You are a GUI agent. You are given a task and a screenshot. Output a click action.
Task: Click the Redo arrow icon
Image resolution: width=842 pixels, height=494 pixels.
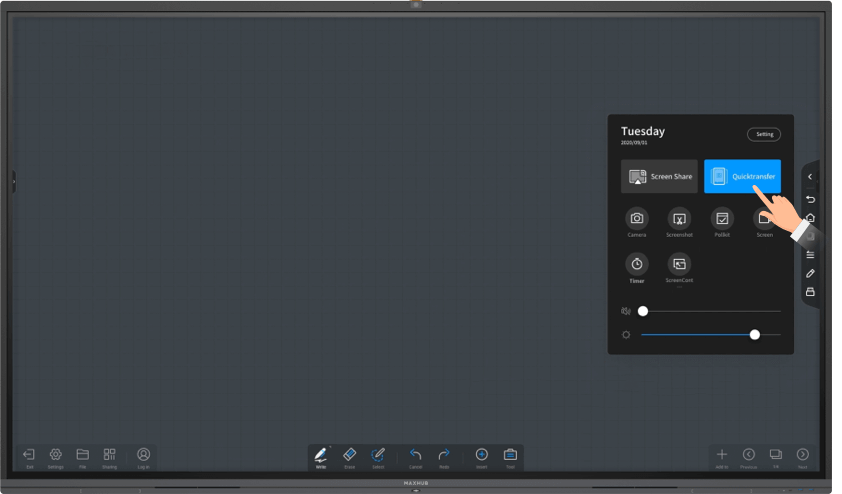[444, 455]
